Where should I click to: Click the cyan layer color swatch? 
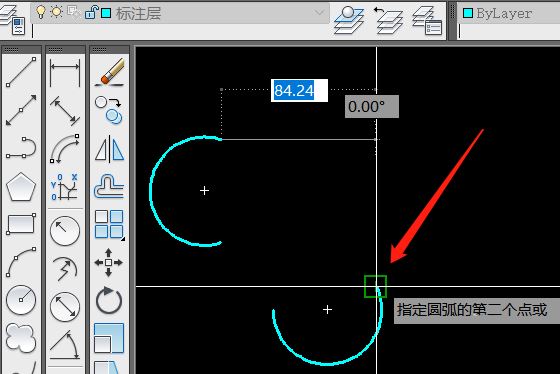coord(106,13)
